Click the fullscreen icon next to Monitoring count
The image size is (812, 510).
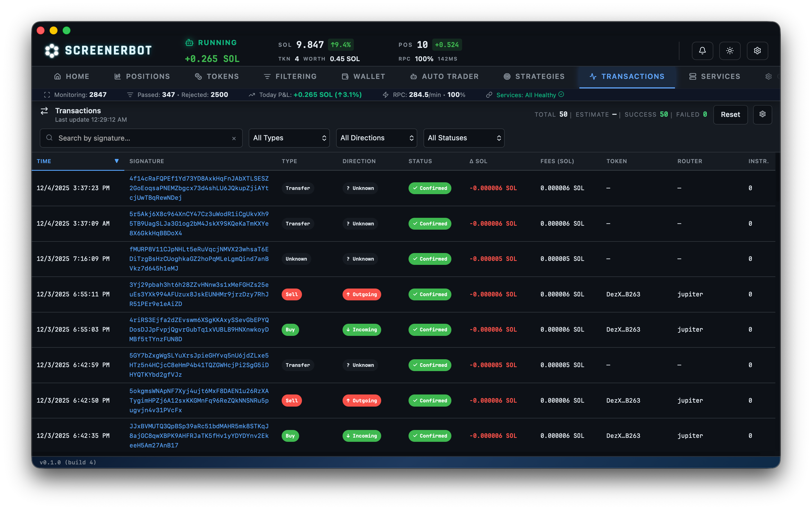click(47, 95)
